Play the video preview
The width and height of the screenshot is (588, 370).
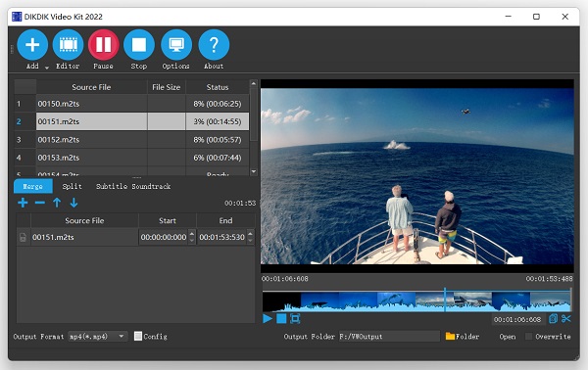268,319
